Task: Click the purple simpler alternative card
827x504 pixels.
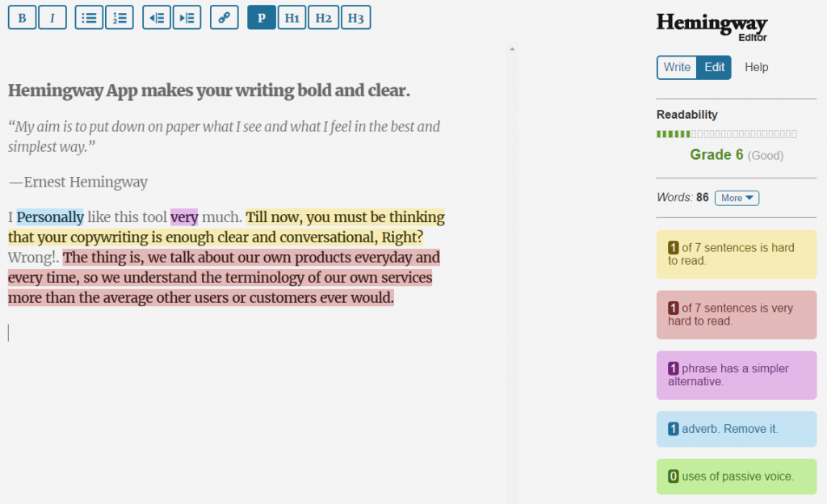Action: click(737, 375)
